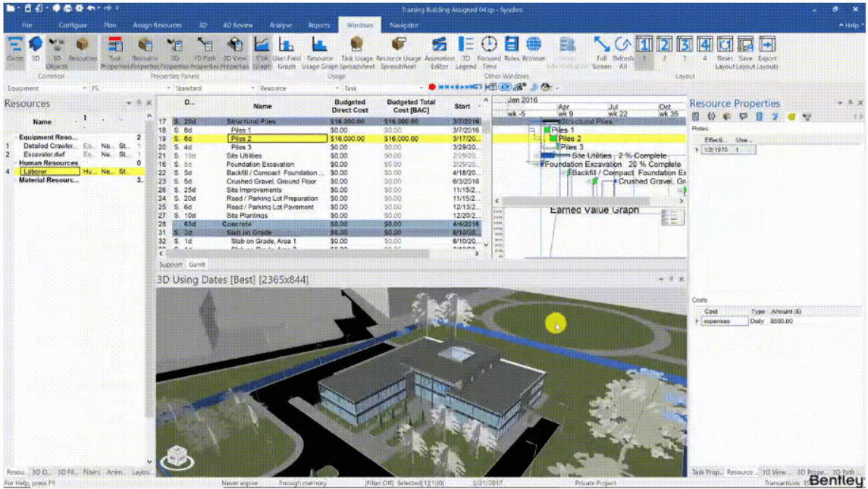868x489 pixels.
Task: Open the Task Usage Spreadsheet
Action: click(357, 52)
